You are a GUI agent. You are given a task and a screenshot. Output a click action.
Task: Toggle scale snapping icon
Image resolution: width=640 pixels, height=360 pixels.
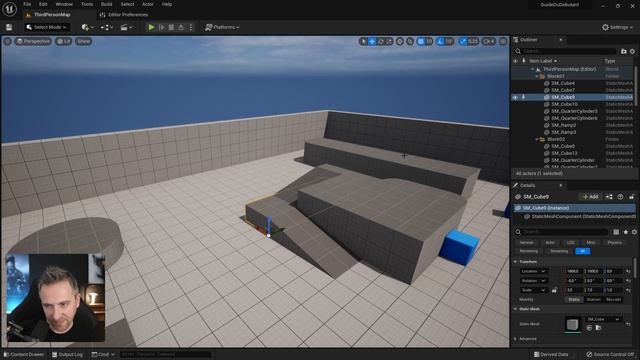click(463, 41)
